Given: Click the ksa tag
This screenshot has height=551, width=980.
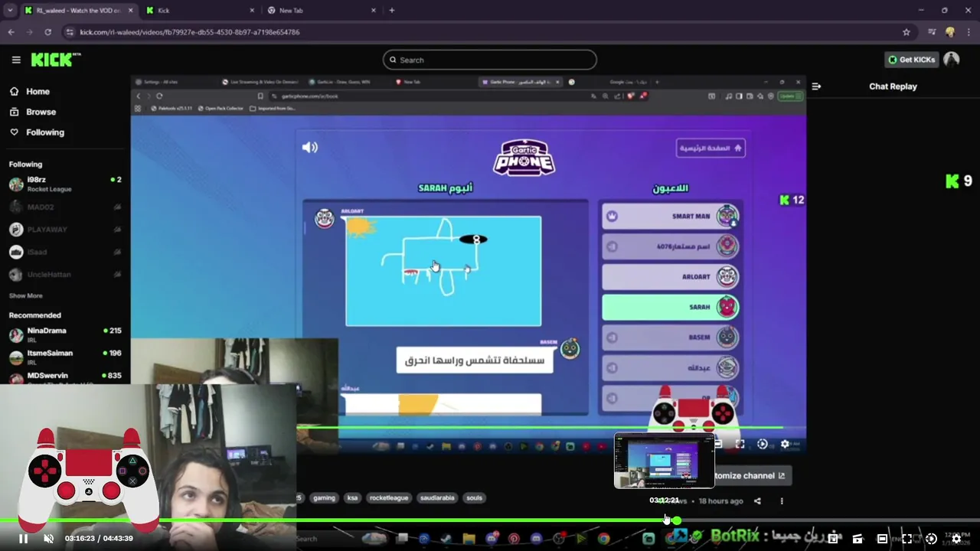Looking at the screenshot, I should pyautogui.click(x=352, y=497).
